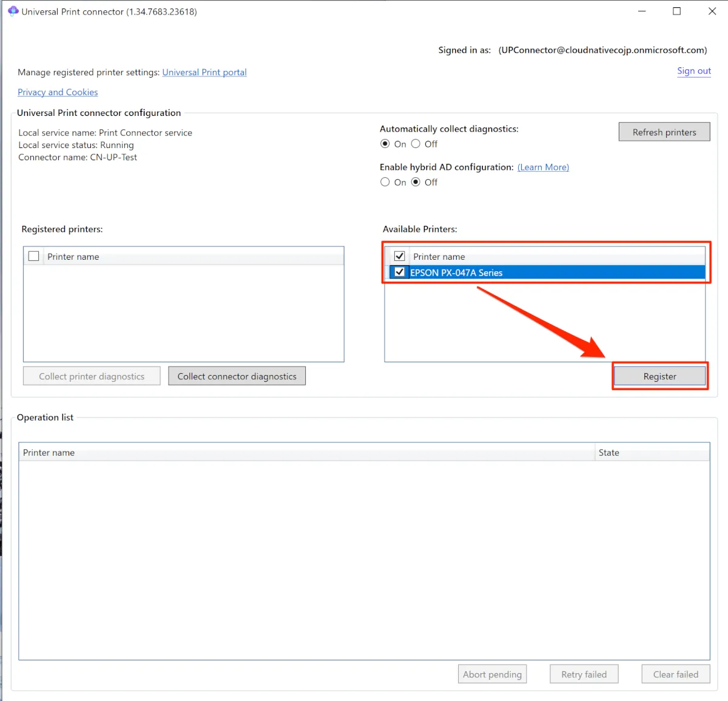
Task: Turn hybrid AD configuration On
Action: pyautogui.click(x=385, y=182)
